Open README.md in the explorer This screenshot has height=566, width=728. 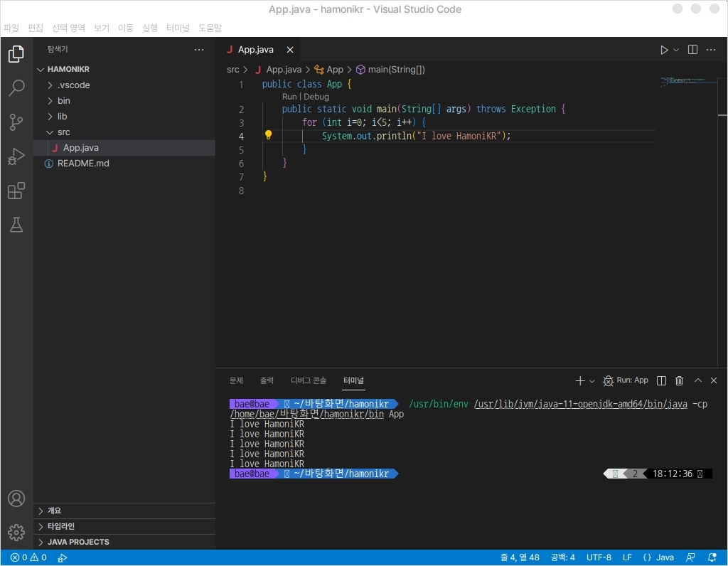(83, 164)
